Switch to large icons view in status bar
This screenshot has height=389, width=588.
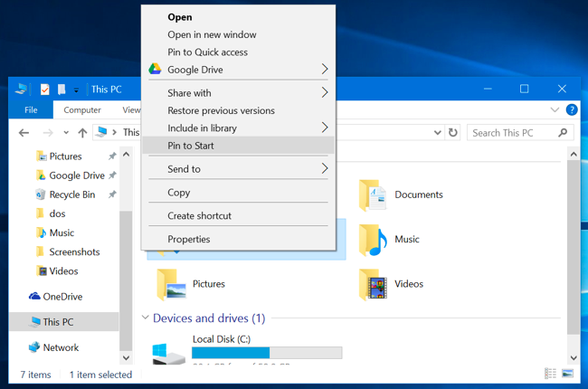point(567,374)
